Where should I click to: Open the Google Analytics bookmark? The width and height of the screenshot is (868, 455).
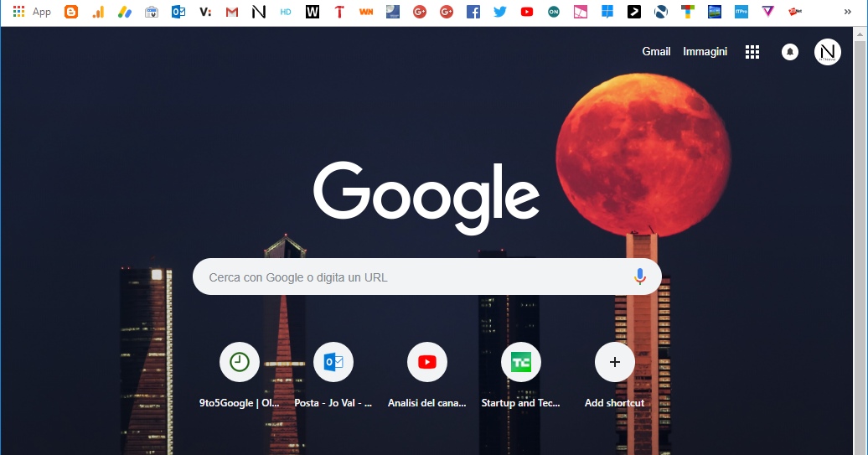click(98, 12)
